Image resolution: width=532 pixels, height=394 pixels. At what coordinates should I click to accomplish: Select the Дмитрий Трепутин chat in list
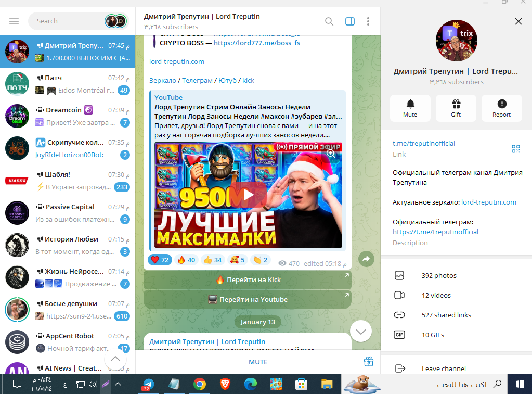tap(68, 52)
